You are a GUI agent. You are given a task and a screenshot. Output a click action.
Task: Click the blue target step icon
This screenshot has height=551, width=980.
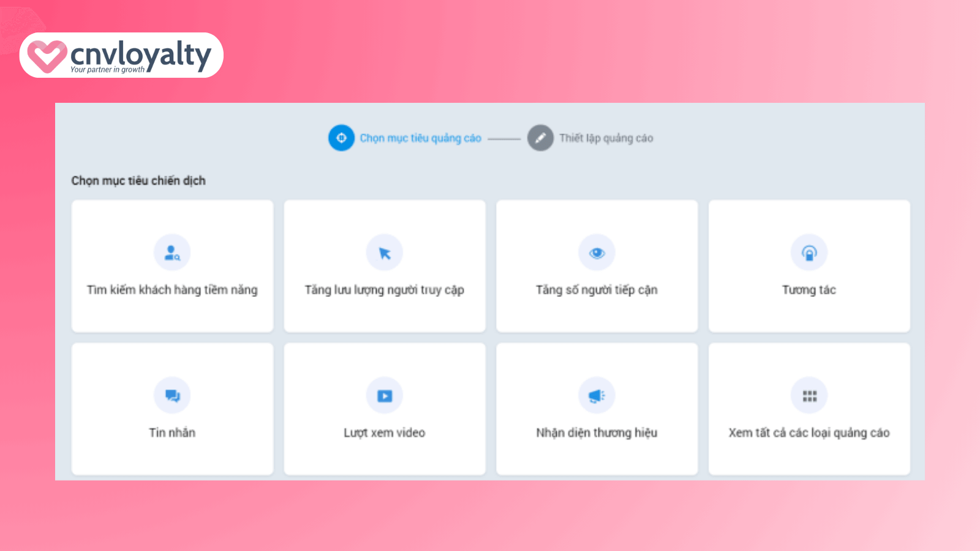click(341, 138)
